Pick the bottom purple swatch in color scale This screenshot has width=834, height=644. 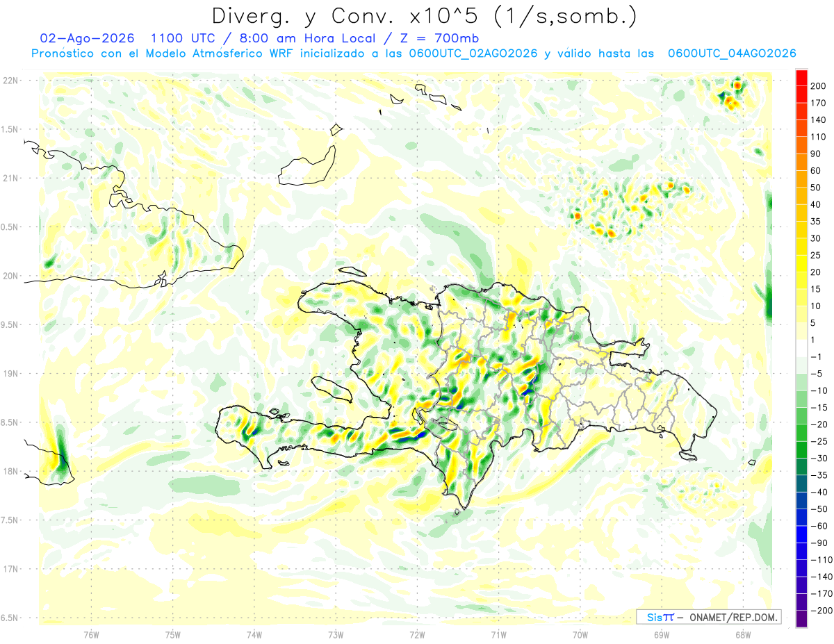click(x=801, y=620)
